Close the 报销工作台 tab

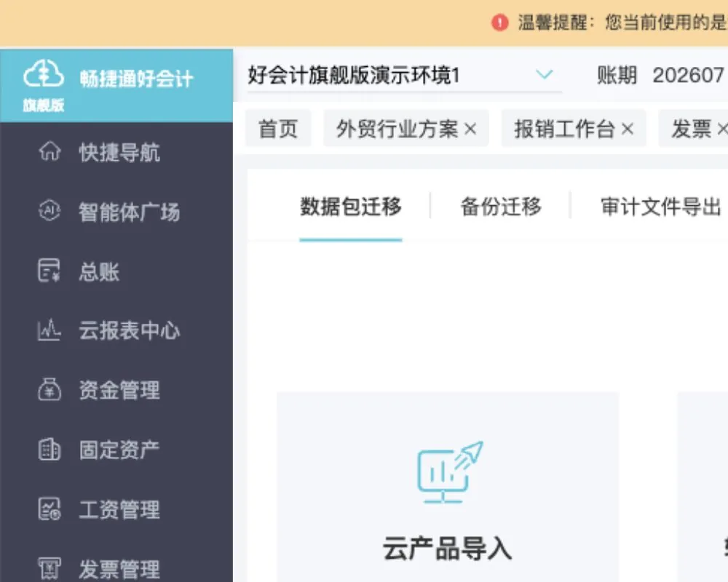(x=628, y=129)
